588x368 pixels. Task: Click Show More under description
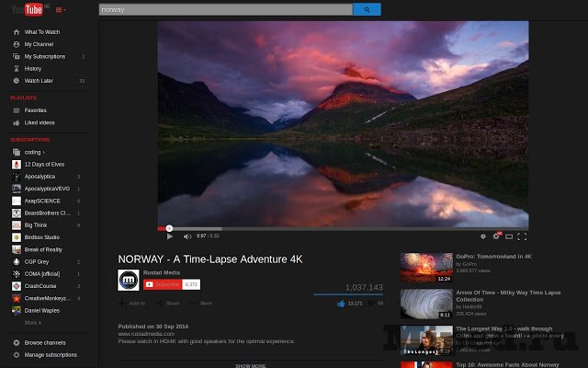250,365
